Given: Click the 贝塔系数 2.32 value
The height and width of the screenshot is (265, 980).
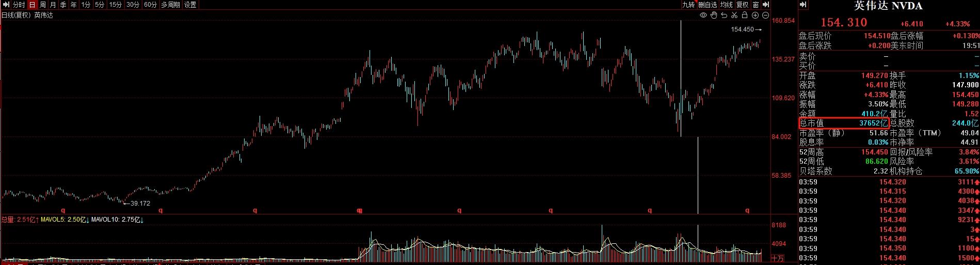Looking at the screenshot, I should click(881, 171).
